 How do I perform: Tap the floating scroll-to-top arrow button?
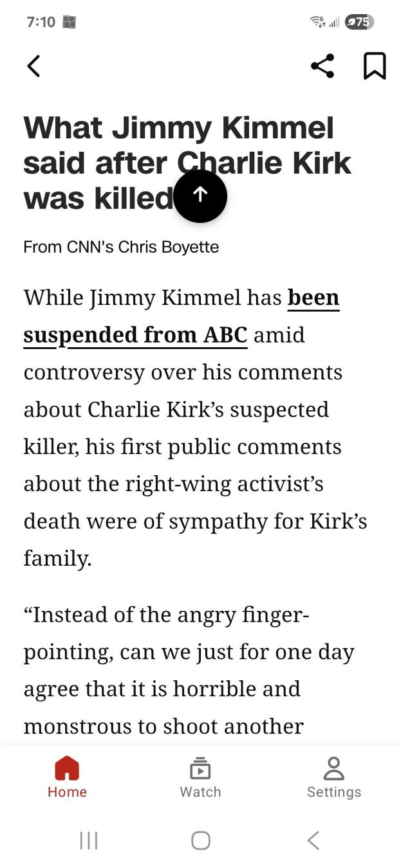coord(200,195)
